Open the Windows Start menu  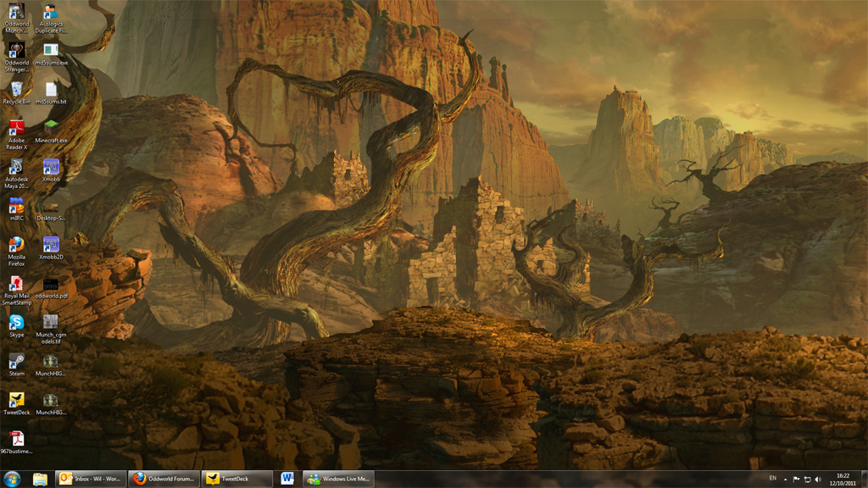(13, 479)
